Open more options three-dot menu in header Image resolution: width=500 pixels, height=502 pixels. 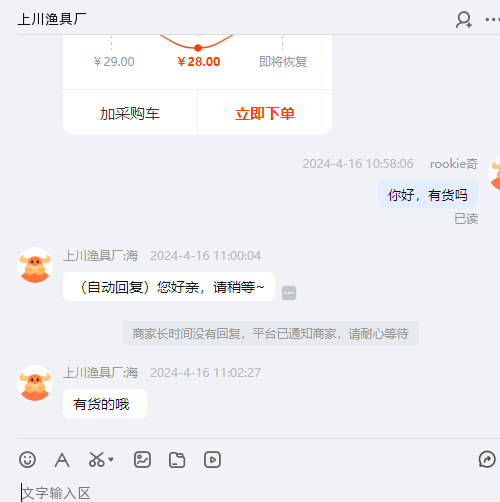click(x=493, y=20)
